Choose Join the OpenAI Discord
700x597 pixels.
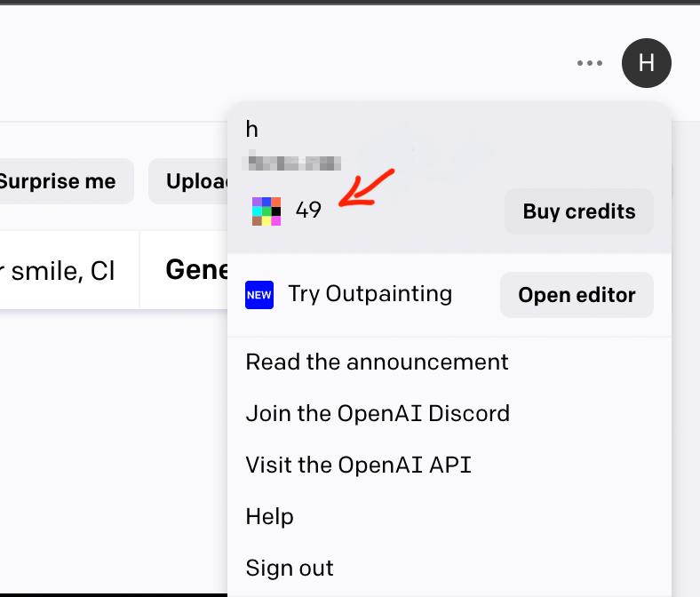click(x=378, y=413)
